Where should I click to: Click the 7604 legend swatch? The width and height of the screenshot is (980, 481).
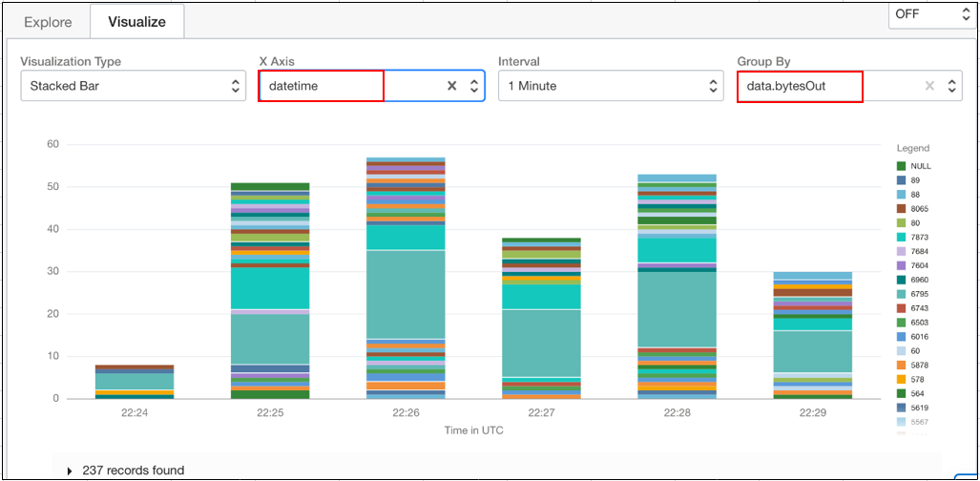pyautogui.click(x=901, y=266)
